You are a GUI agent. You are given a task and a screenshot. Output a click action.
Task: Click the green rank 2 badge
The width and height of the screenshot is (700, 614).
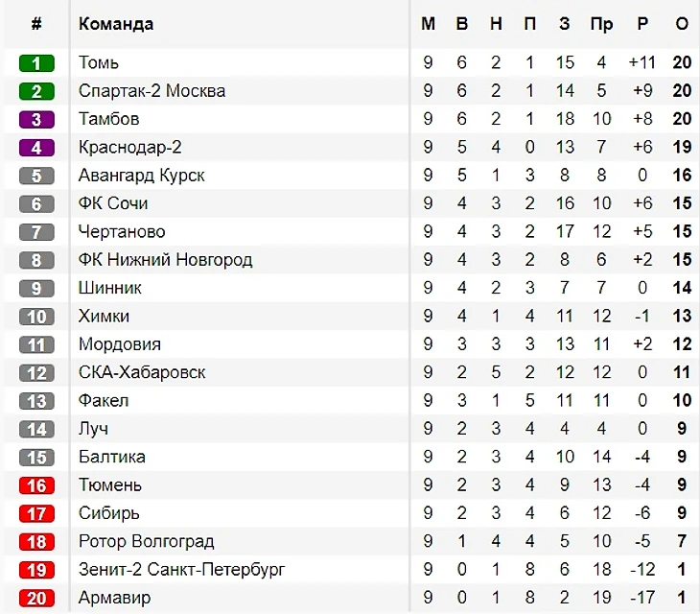36,91
